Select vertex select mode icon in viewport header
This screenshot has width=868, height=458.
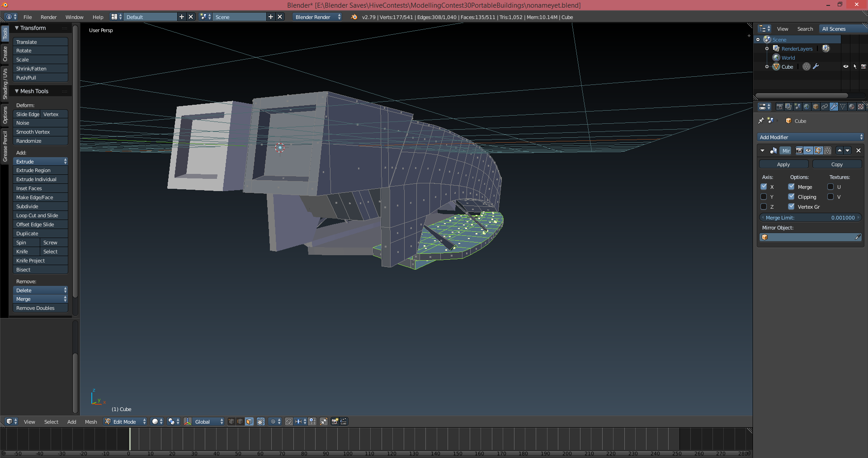coord(231,421)
